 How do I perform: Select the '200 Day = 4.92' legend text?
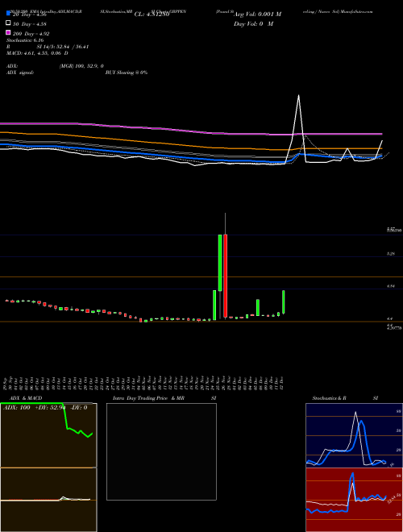click(31, 34)
